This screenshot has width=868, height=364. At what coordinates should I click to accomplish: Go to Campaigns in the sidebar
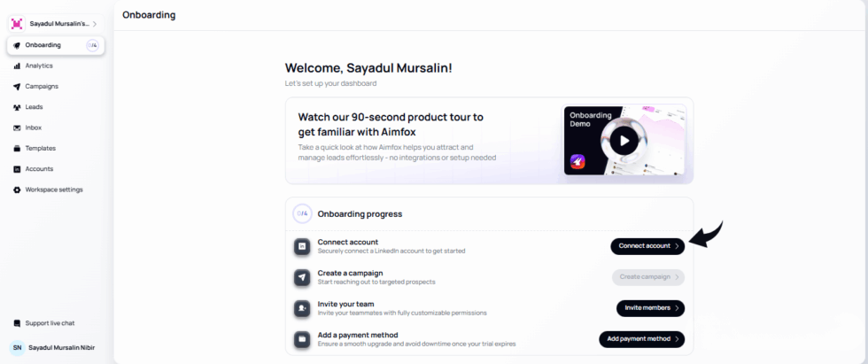pyautogui.click(x=42, y=87)
